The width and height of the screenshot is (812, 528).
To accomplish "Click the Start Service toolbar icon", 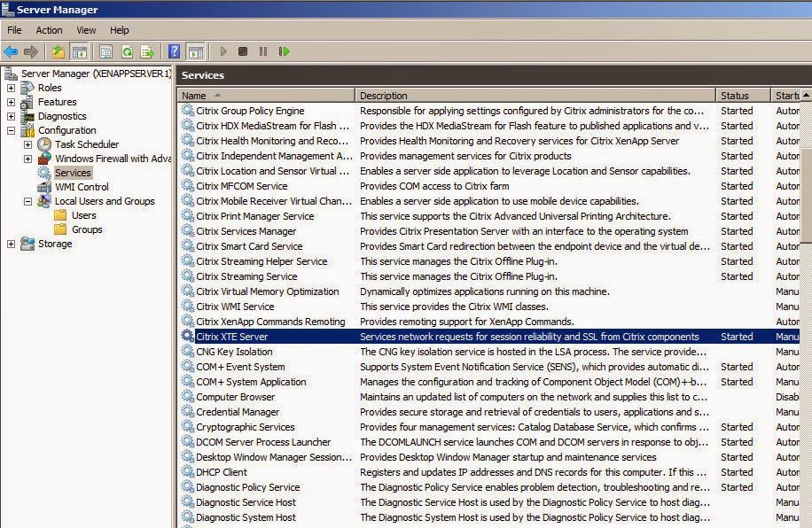I will point(223,51).
